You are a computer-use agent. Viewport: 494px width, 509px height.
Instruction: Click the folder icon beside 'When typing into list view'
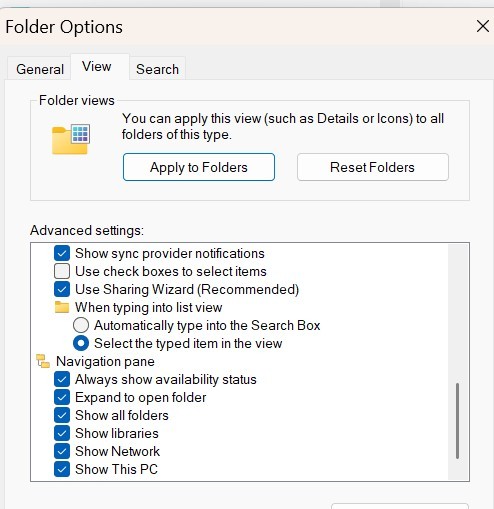pos(62,307)
